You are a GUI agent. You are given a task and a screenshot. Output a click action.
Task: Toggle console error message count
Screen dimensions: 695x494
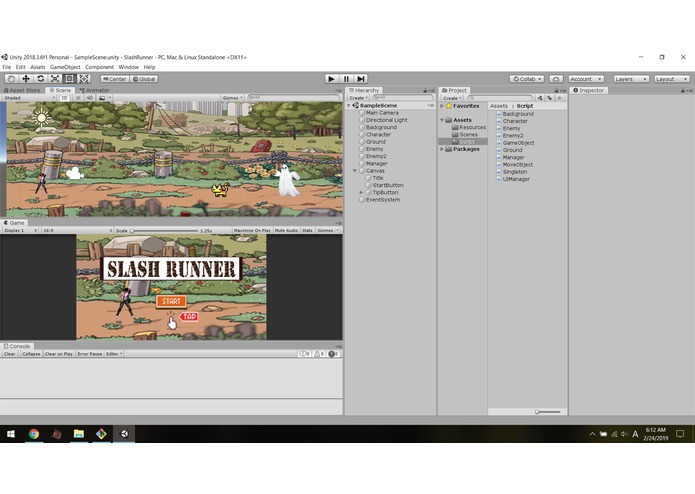pyautogui.click(x=334, y=354)
